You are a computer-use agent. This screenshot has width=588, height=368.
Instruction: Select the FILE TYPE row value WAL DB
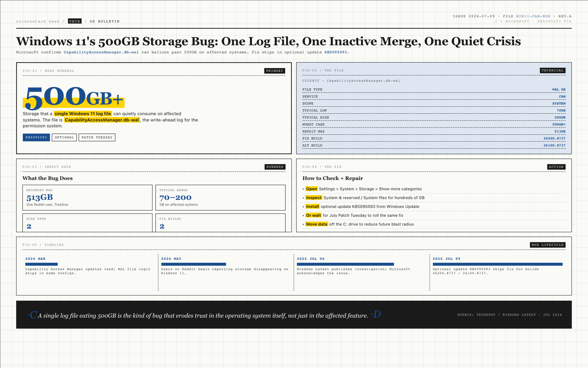(559, 89)
